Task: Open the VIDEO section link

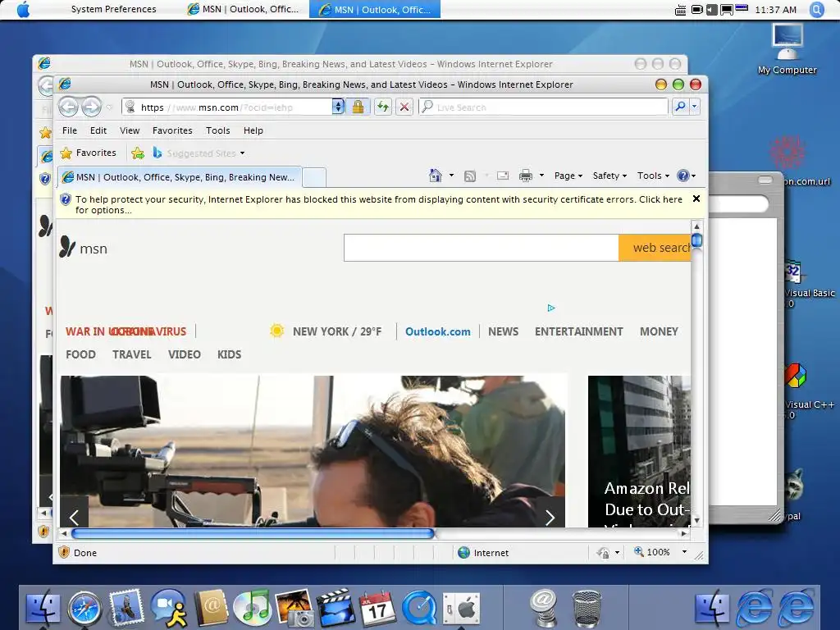Action: point(185,354)
